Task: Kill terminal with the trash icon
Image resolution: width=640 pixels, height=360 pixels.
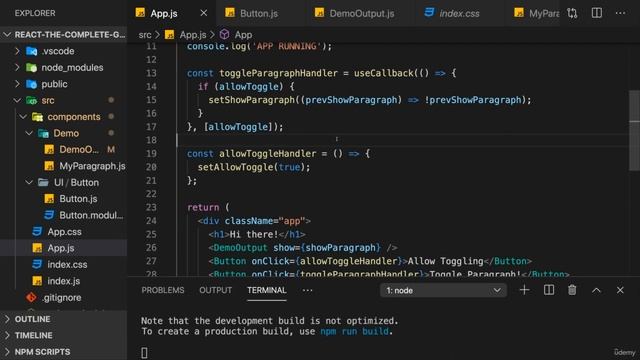Action: tap(572, 290)
